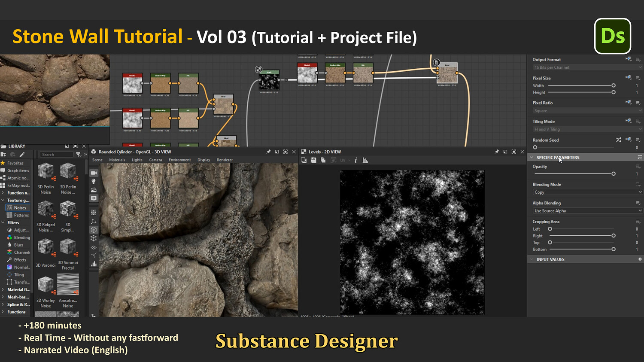Open the Pixel Ratio Square dropdown
This screenshot has width=644, height=362.
click(x=587, y=111)
